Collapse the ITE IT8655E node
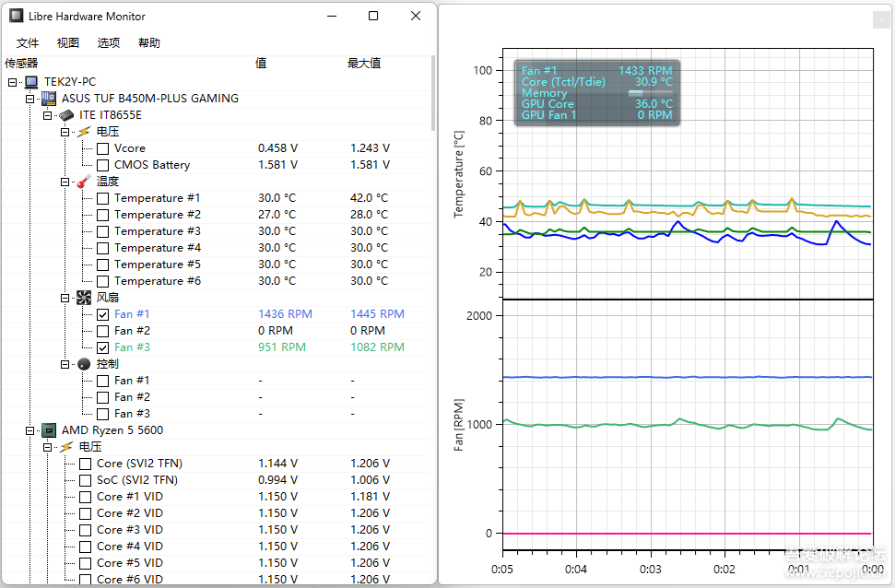 point(47,115)
